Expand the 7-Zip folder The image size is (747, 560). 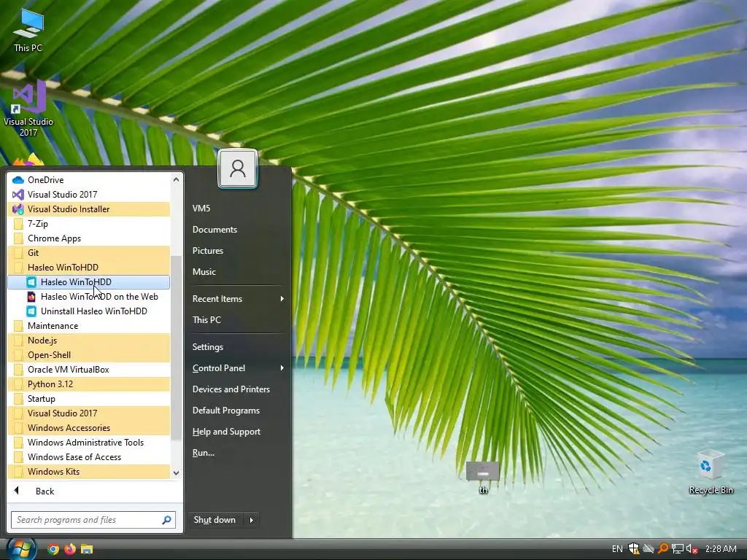[88, 223]
